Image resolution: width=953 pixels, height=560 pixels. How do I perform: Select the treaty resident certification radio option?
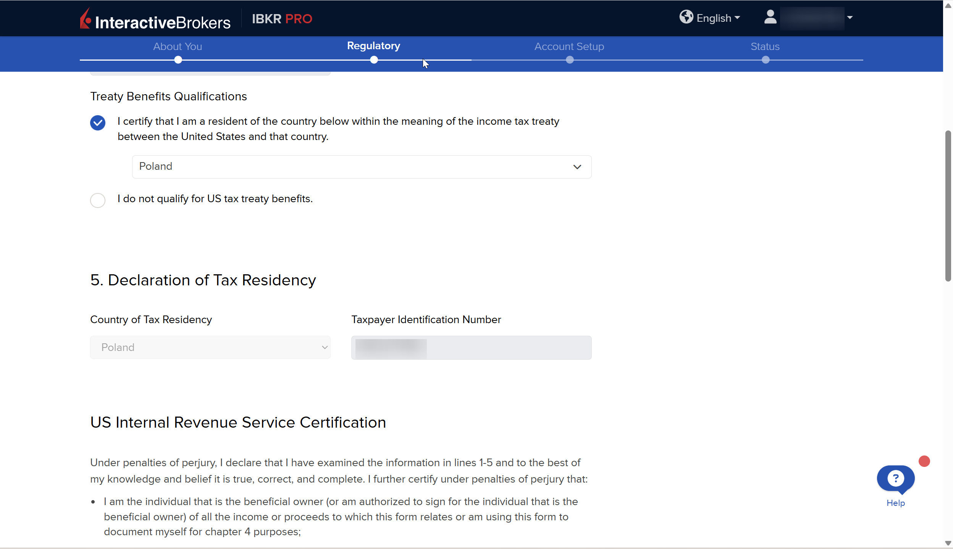point(98,123)
